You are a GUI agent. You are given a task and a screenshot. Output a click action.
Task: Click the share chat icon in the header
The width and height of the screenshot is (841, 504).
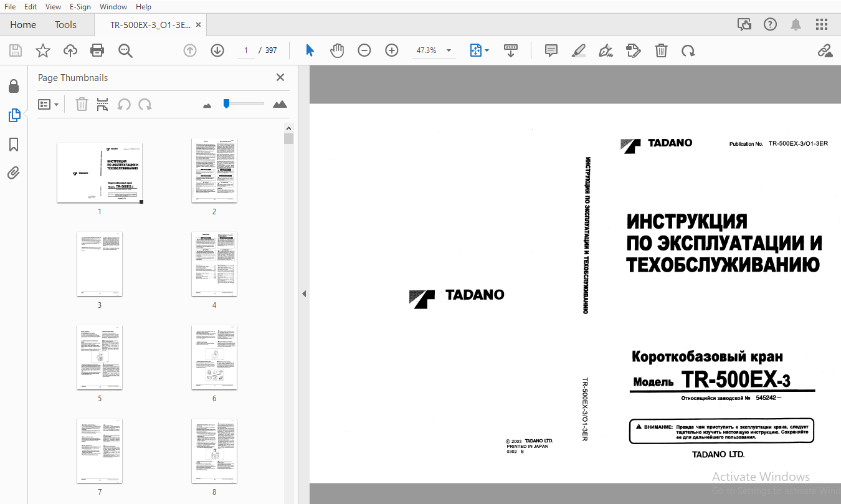pyautogui.click(x=744, y=25)
